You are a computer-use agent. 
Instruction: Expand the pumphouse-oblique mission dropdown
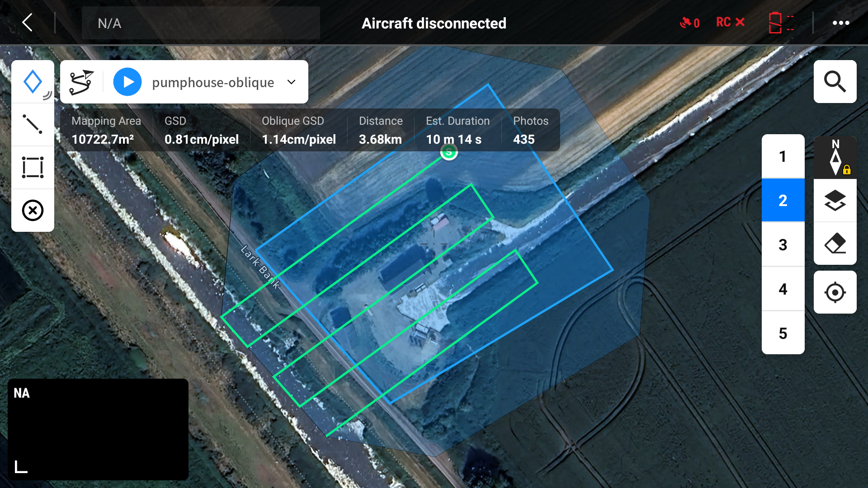292,82
